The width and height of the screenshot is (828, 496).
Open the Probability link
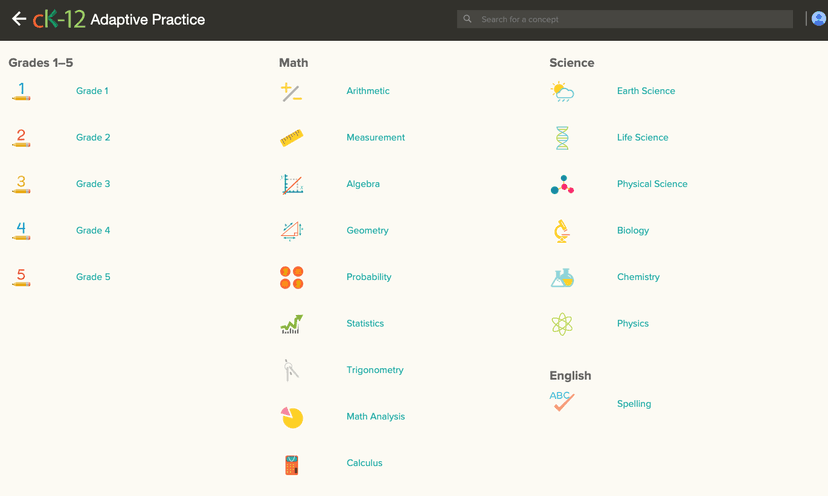pyautogui.click(x=369, y=277)
